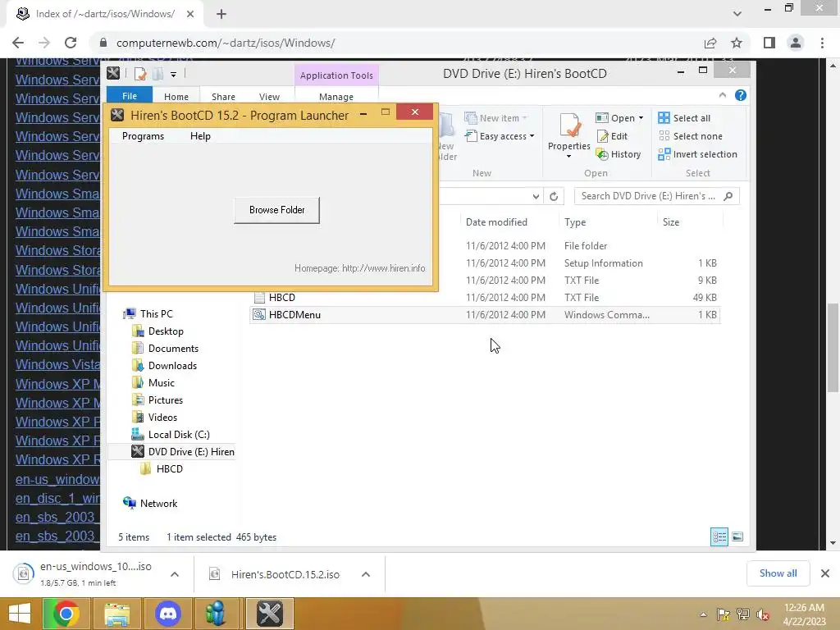Image resolution: width=840 pixels, height=630 pixels.
Task: Open HBCD folder in navigation tree
Action: [169, 468]
